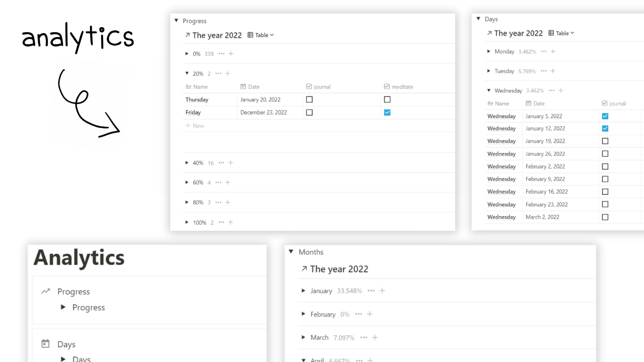Screen dimensions: 644x362
Task: Check journal box for Friday December 23
Action: [309, 113]
